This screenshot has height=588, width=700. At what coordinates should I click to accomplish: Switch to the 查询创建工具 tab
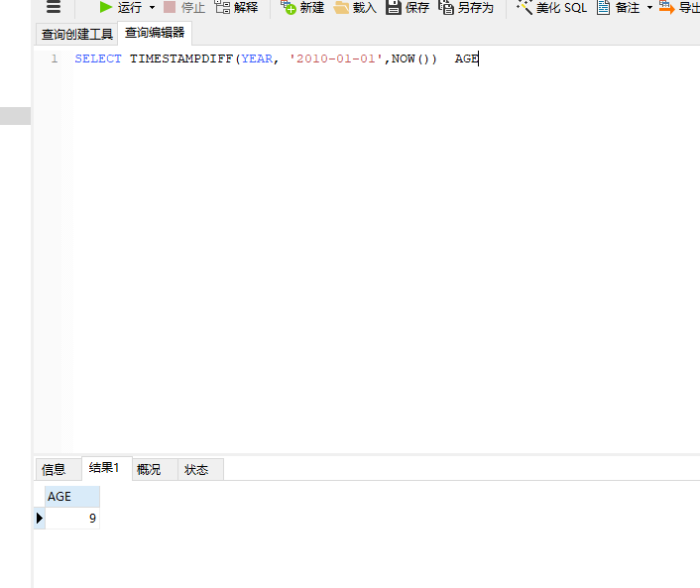pyautogui.click(x=76, y=34)
